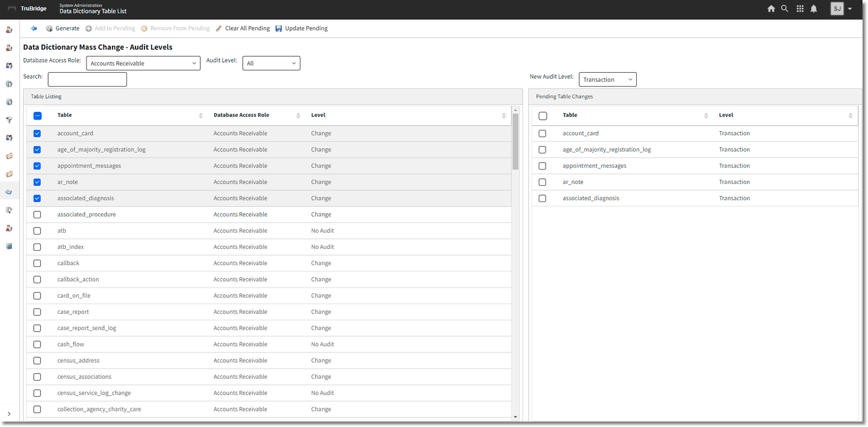Expand the left sidebar with chevron
The image size is (868, 427).
9,414
